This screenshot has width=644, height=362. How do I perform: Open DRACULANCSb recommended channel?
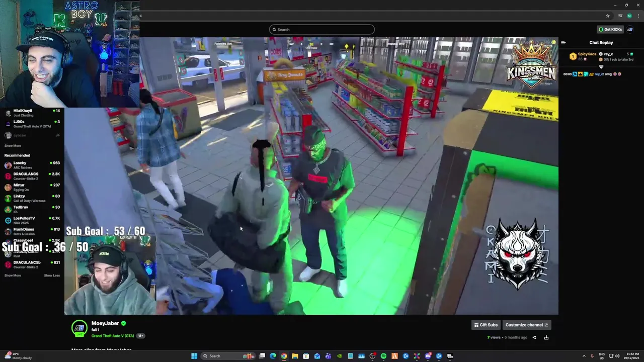32,264
